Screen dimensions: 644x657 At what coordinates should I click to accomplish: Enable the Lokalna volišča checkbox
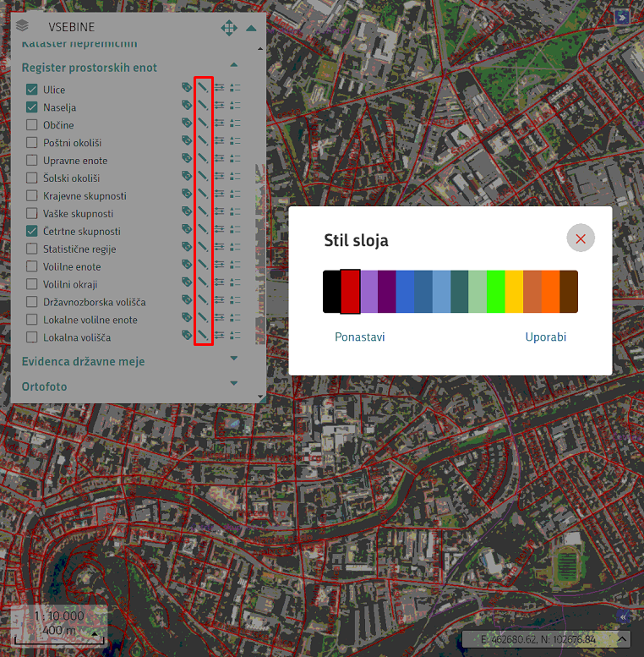pos(32,337)
